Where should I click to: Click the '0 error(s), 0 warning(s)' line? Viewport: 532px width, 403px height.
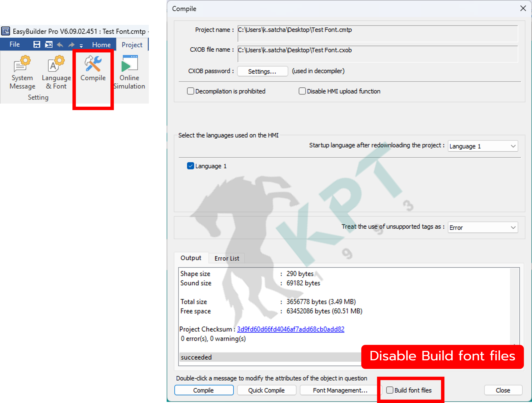pos(213,339)
